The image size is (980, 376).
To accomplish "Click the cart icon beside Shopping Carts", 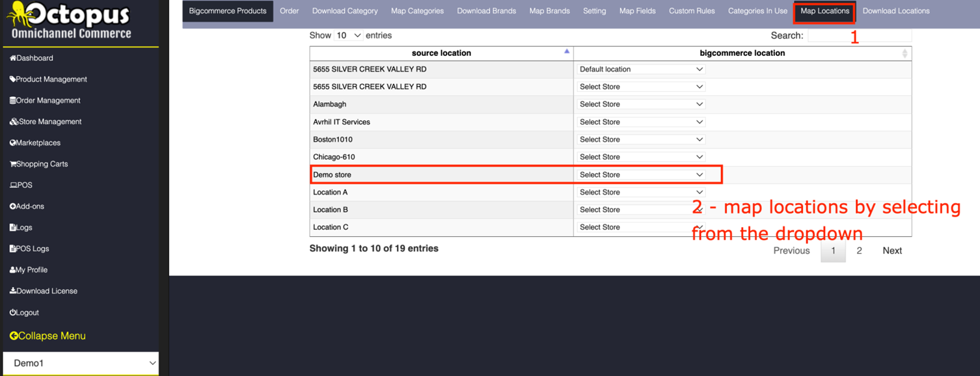I will pos(13,164).
